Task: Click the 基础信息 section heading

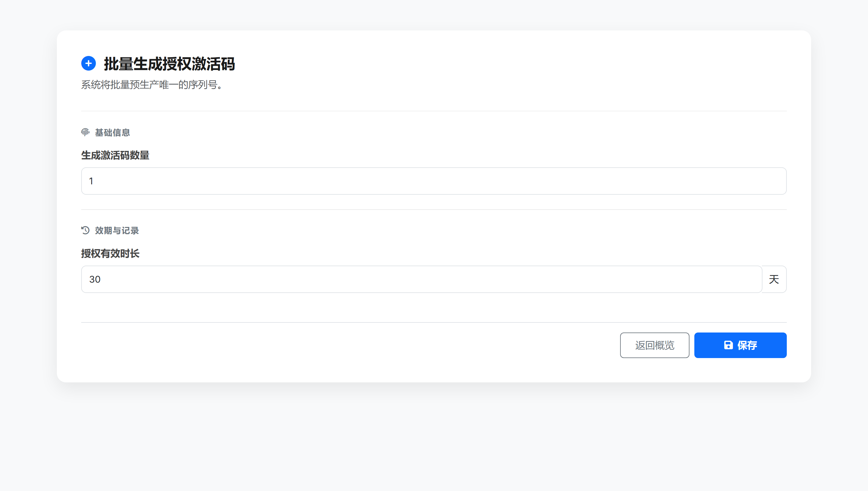Action: pyautogui.click(x=113, y=133)
